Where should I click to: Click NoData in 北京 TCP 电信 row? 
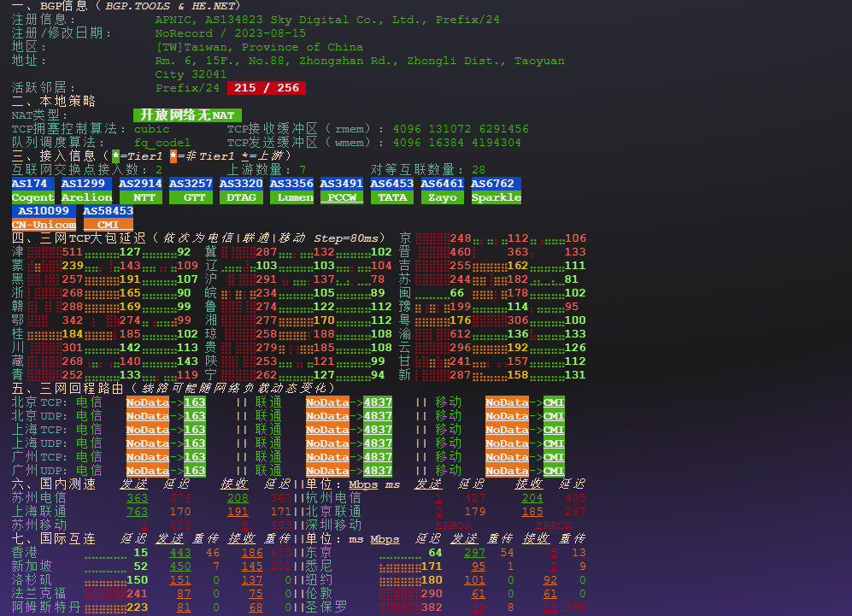(x=148, y=402)
